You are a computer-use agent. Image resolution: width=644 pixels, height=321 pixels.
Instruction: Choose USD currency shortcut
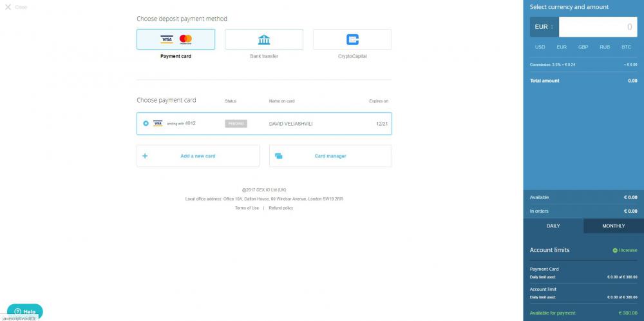(540, 47)
